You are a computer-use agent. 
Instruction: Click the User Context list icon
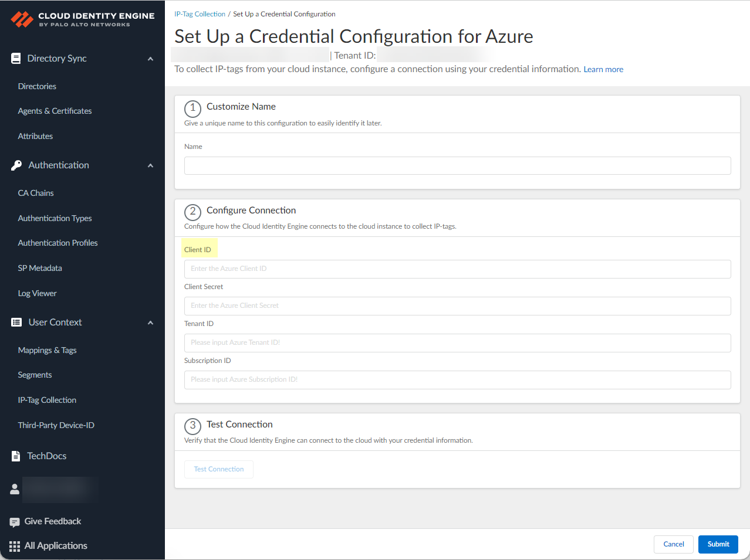[x=16, y=323]
